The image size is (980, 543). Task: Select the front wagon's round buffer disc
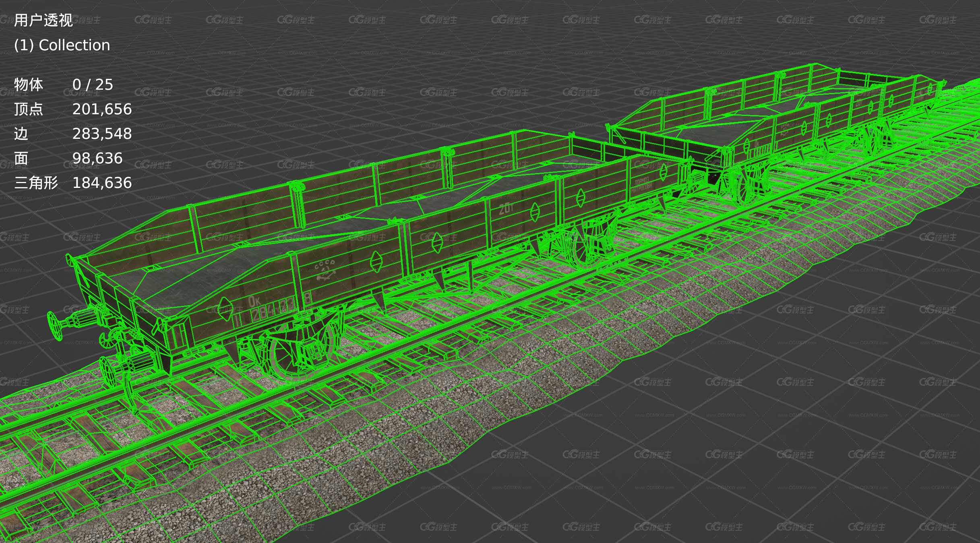(55, 325)
